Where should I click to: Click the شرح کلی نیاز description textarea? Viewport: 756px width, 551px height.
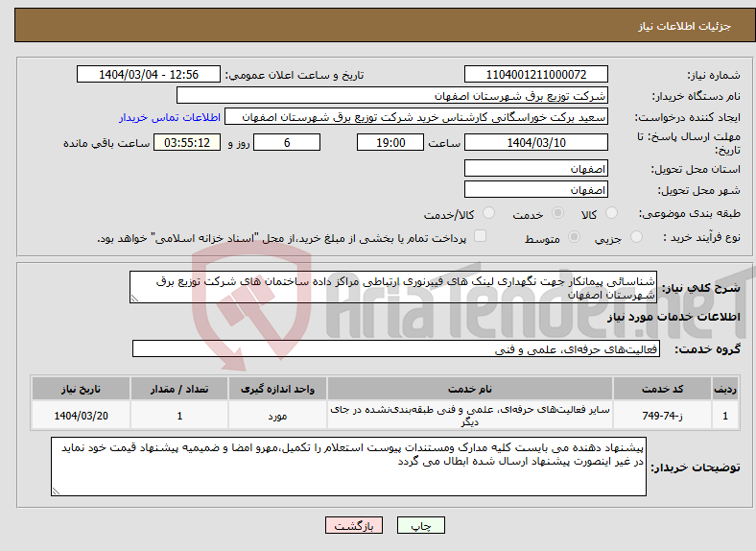point(393,287)
